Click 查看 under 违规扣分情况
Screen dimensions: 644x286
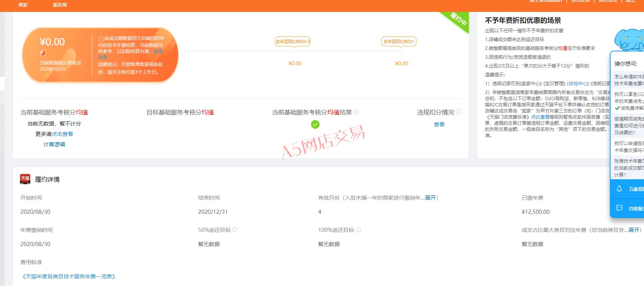(x=439, y=124)
